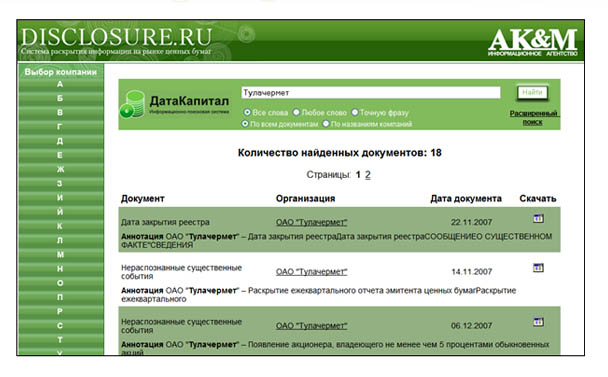Screen dimensions: 608x377
Task: Open ОАО "Тулачермет" link dated 14.11.2007
Action: tap(311, 272)
